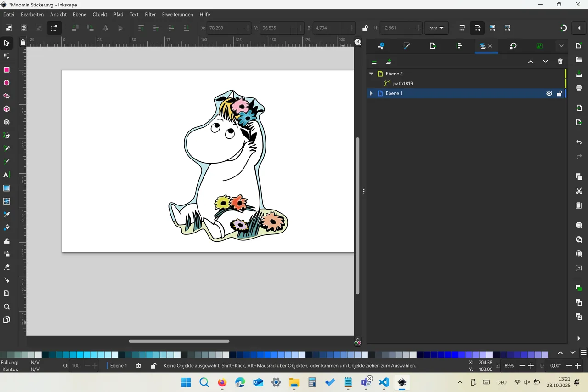This screenshot has height=392, width=588.
Task: Toggle guide lock at ruler corner
Action: pyautogui.click(x=23, y=42)
